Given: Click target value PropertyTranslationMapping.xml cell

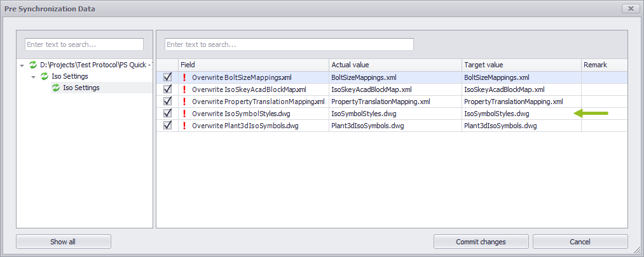Looking at the screenshot, I should 521,102.
